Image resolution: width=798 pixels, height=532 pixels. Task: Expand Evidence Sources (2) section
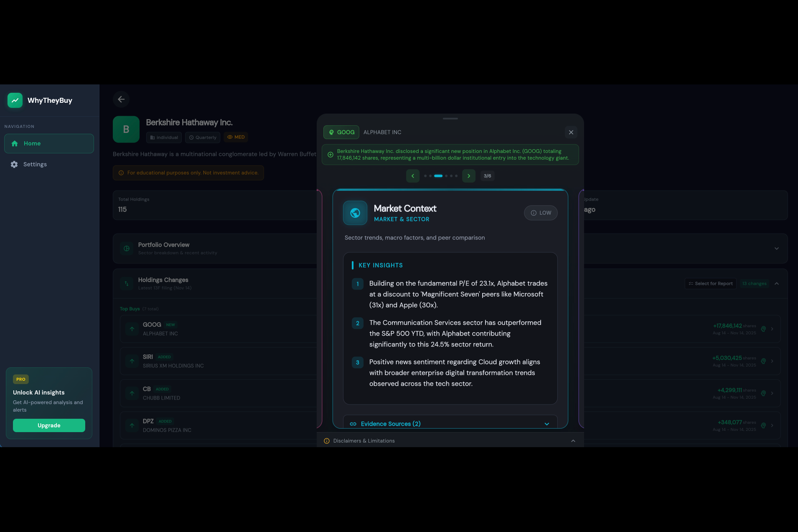pos(450,423)
